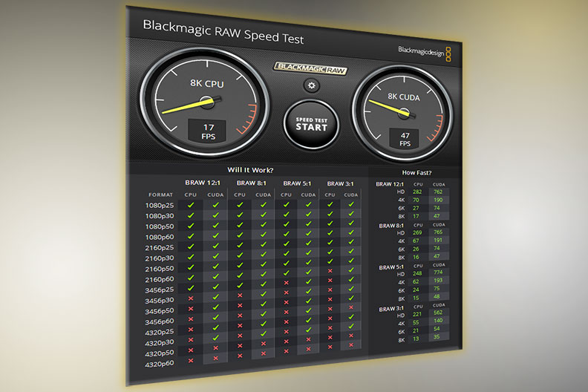Click the FORMAT column label
The image size is (588, 392).
coord(160,195)
